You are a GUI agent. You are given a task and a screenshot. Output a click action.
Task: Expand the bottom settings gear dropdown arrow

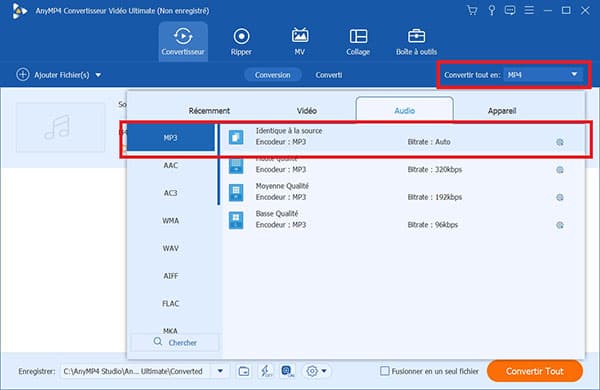324,371
